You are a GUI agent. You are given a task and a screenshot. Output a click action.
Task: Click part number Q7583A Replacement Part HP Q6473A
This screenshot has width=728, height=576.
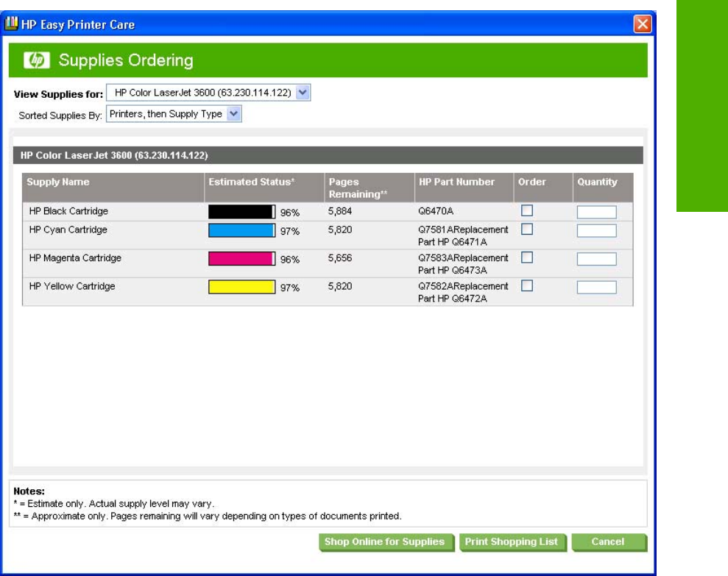click(463, 264)
